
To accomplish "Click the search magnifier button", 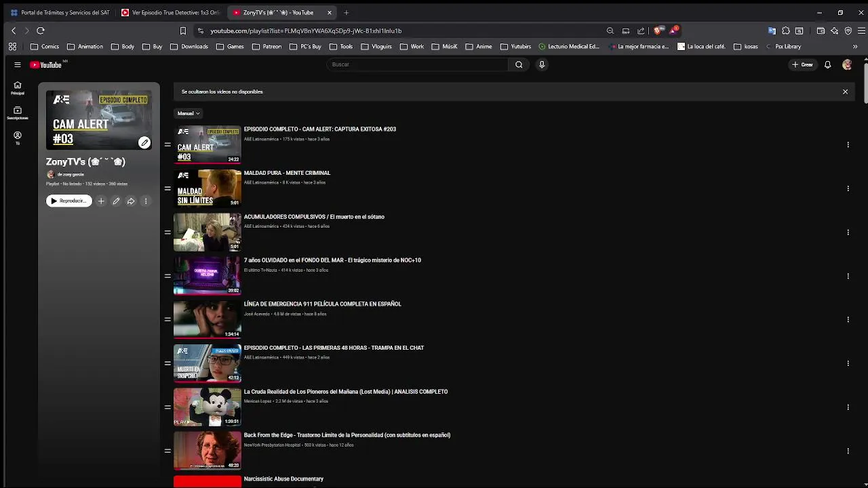I will (519, 64).
